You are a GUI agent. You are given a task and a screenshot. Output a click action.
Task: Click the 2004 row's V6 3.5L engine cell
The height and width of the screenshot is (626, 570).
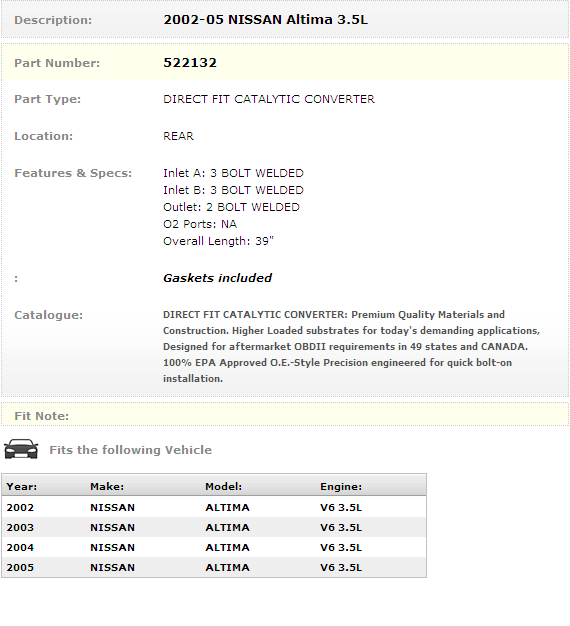click(341, 547)
